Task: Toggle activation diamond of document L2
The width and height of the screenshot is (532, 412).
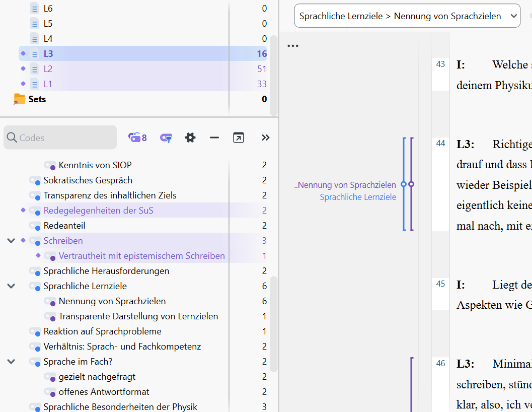Action: pos(23,68)
